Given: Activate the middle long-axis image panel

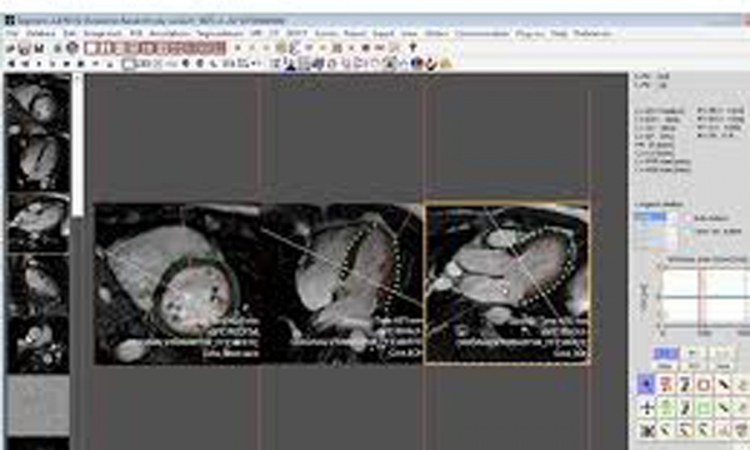Looking at the screenshot, I should [342, 284].
